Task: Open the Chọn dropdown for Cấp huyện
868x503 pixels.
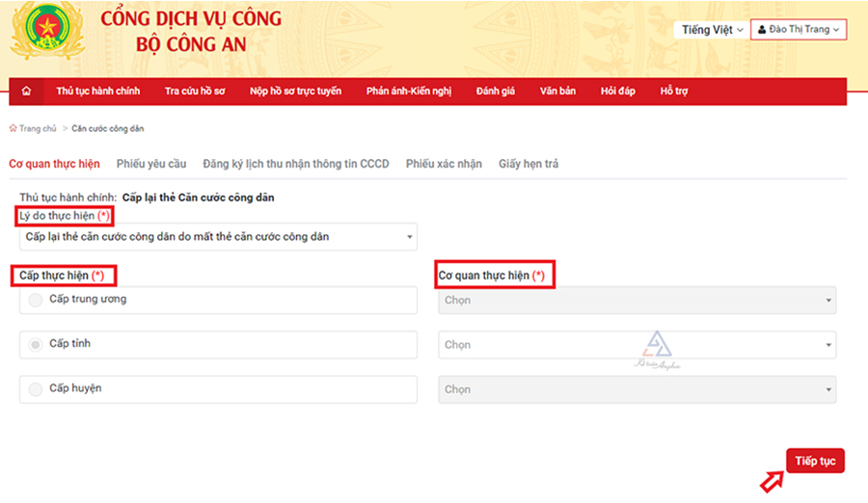Action: click(637, 389)
